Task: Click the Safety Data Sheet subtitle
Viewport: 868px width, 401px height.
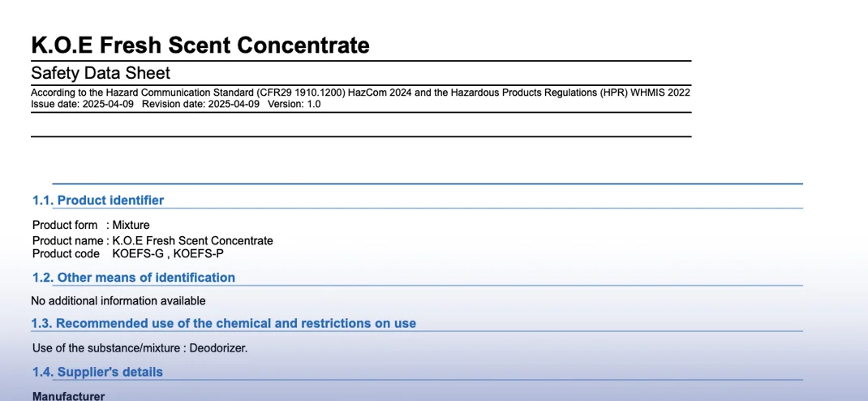Action: (x=101, y=73)
